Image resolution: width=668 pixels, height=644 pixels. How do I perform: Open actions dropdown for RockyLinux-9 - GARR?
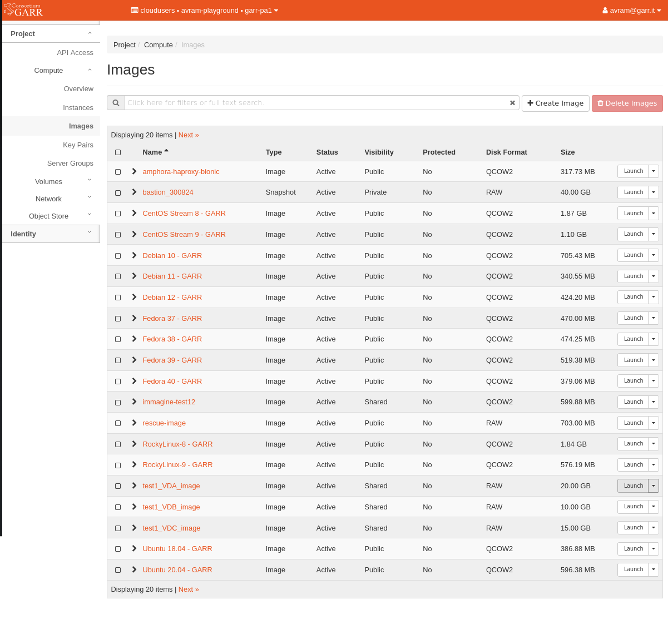(x=654, y=465)
